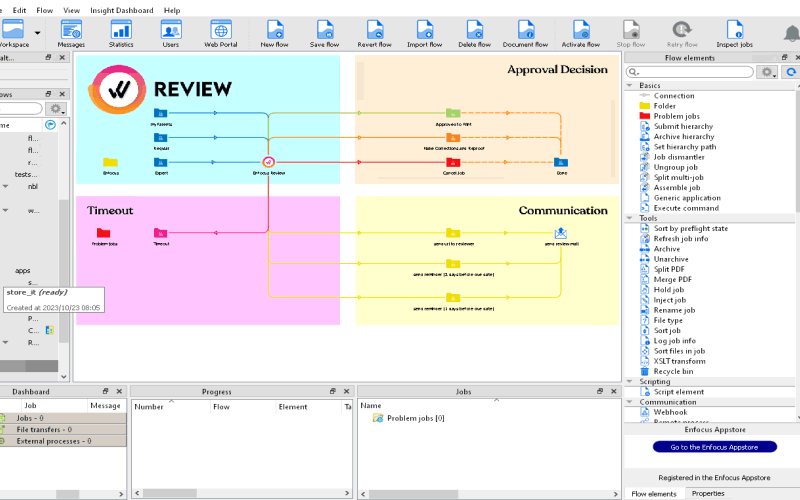Select the Submit hierarchy element

coord(683,126)
